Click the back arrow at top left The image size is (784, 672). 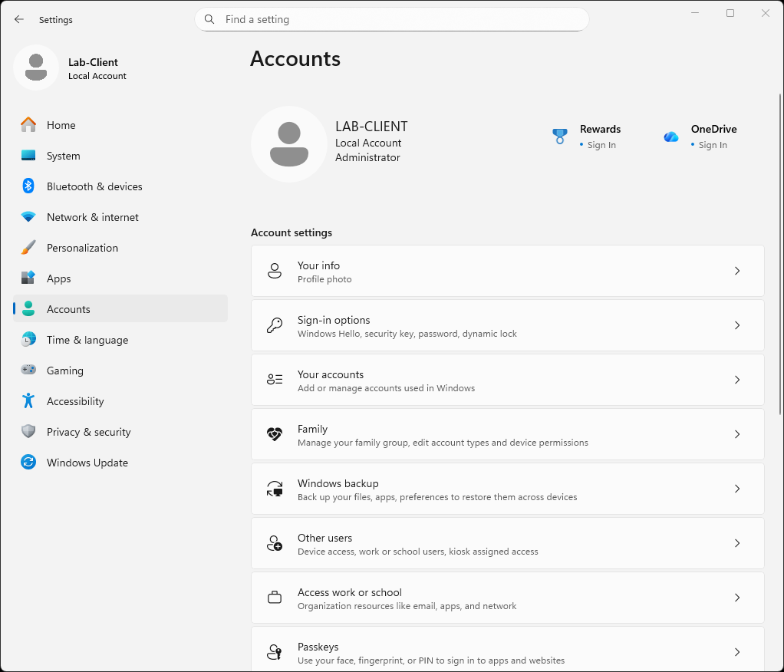18,19
